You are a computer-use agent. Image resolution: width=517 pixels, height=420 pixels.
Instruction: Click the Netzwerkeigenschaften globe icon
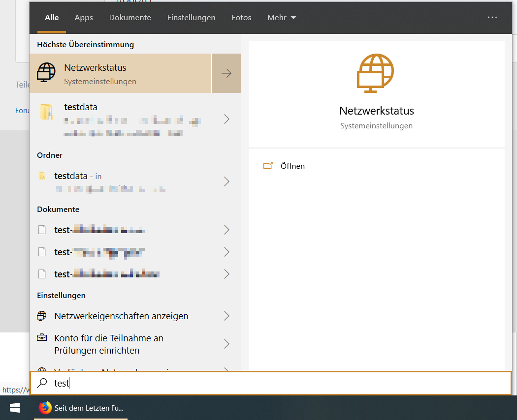coord(41,316)
